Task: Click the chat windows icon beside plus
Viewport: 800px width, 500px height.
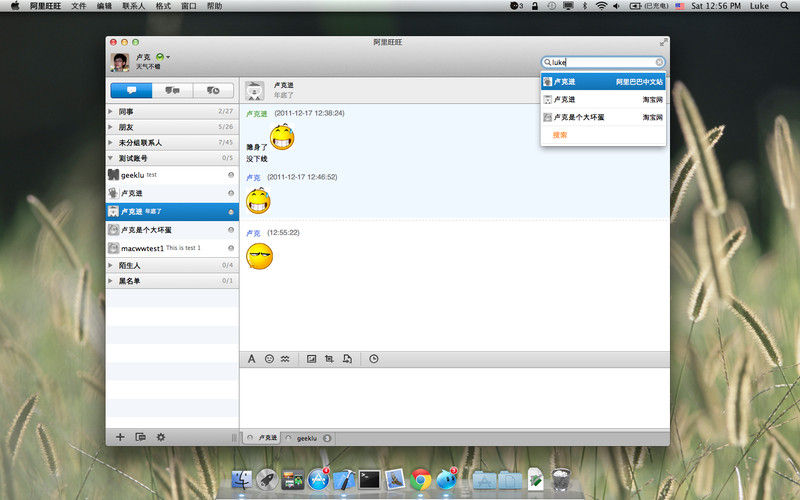Action: tap(140, 437)
